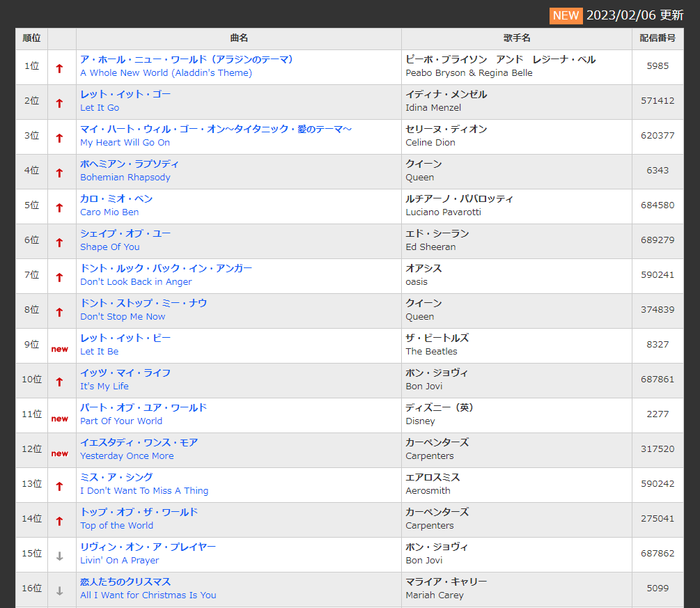Click the 配信番号 column header
Screen dimensions: 700x608
(658, 38)
